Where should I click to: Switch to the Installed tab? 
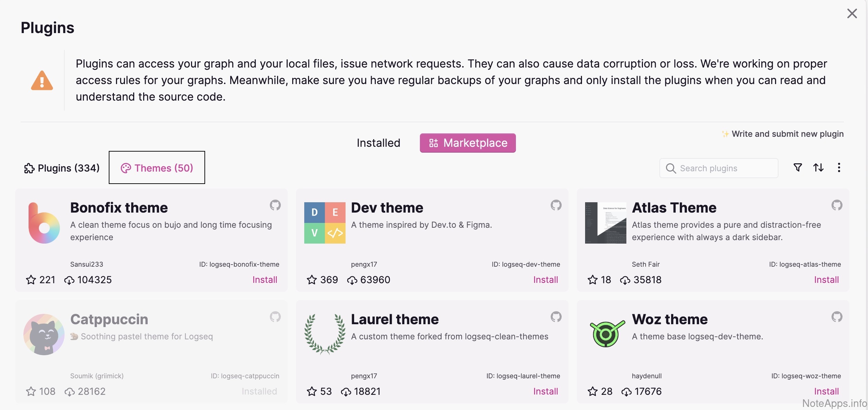pos(378,143)
